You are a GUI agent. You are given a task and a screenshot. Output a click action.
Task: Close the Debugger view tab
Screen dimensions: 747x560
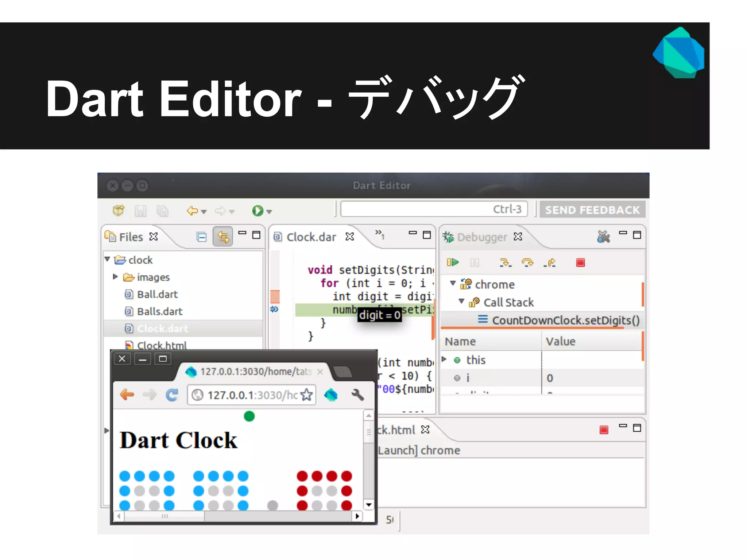518,237
